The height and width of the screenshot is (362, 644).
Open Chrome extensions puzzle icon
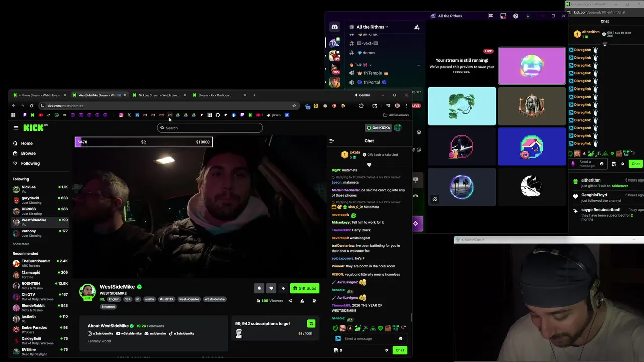(361, 106)
